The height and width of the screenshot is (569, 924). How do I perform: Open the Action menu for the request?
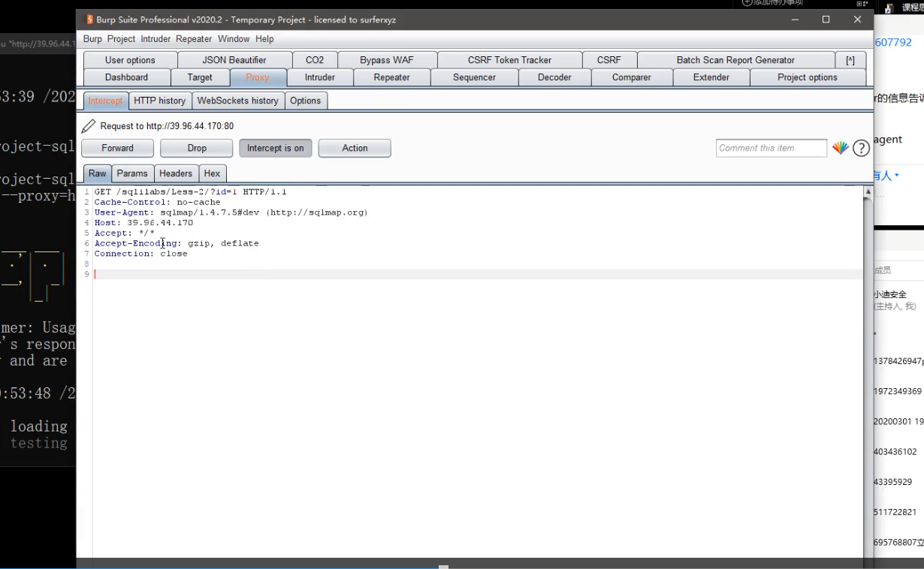pyautogui.click(x=354, y=148)
